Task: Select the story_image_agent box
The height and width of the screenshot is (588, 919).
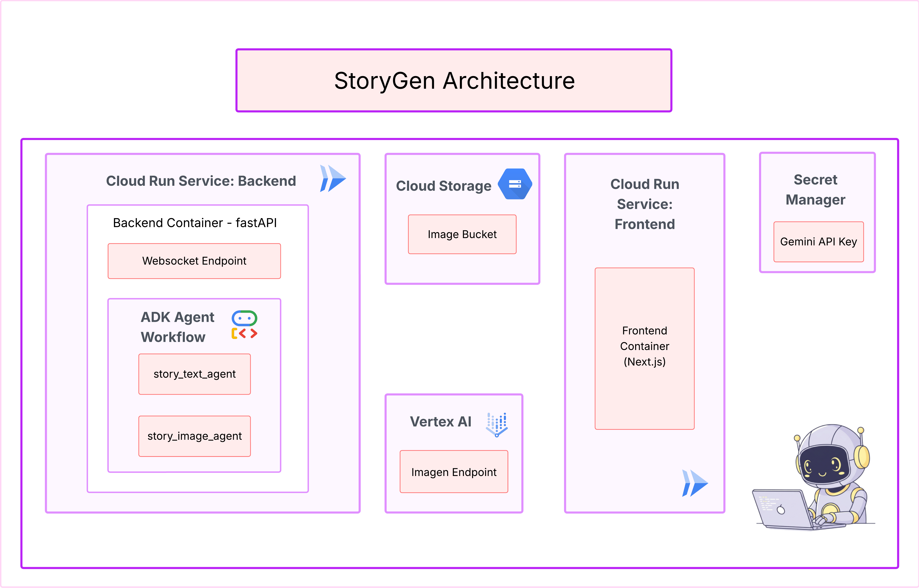Action: tap(195, 436)
